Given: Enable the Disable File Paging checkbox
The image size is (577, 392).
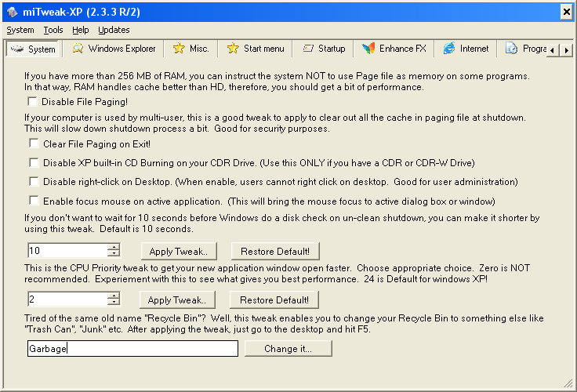Looking at the screenshot, I should pos(32,101).
